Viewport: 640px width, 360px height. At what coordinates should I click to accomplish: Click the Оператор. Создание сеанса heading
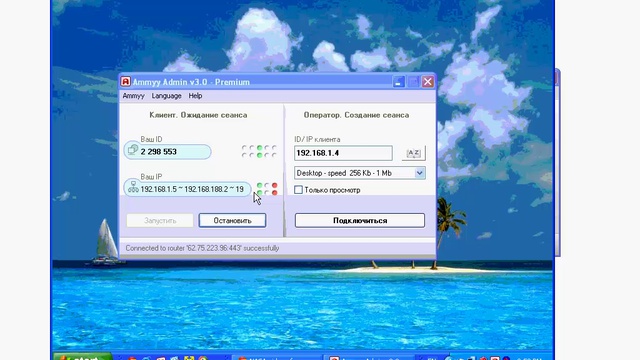click(356, 115)
